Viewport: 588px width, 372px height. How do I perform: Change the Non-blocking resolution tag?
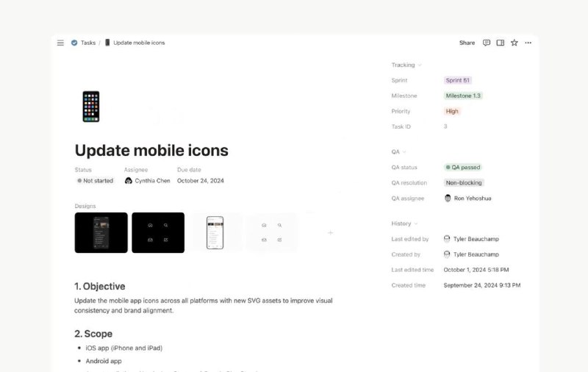(x=464, y=182)
